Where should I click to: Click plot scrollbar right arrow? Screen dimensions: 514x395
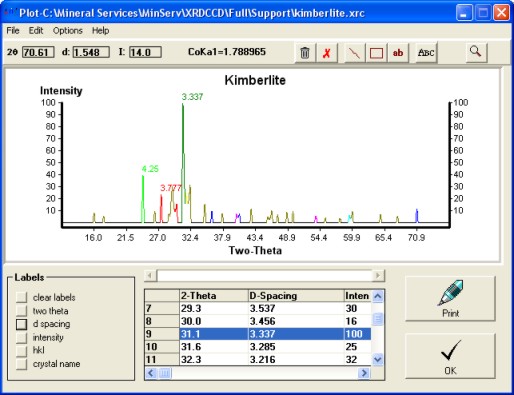click(378, 276)
